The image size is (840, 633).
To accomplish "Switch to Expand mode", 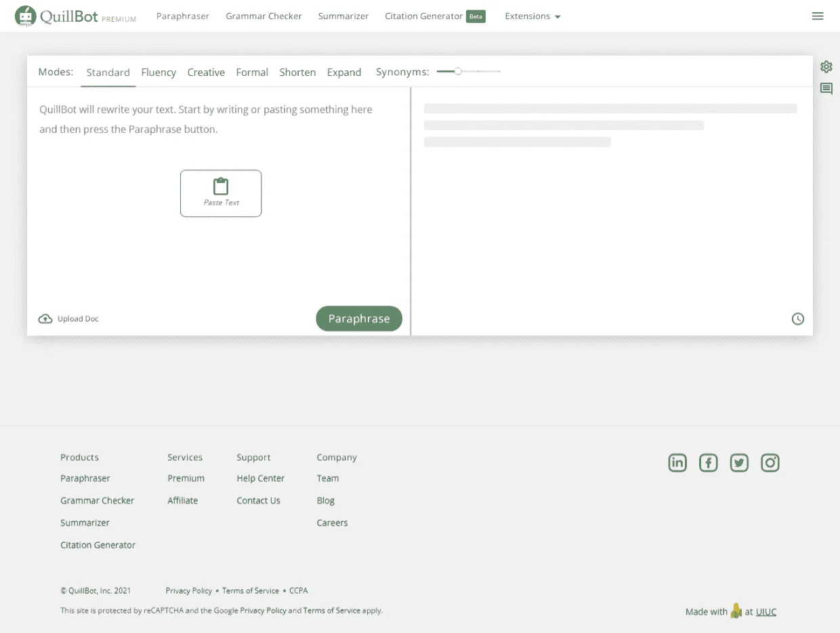I will click(x=344, y=73).
